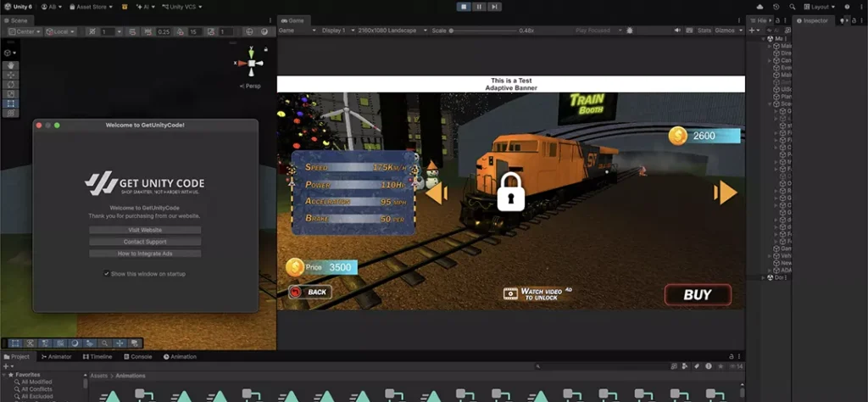Click the Hierarchy add (+) dropdown
The image size is (868, 402).
coord(754,31)
